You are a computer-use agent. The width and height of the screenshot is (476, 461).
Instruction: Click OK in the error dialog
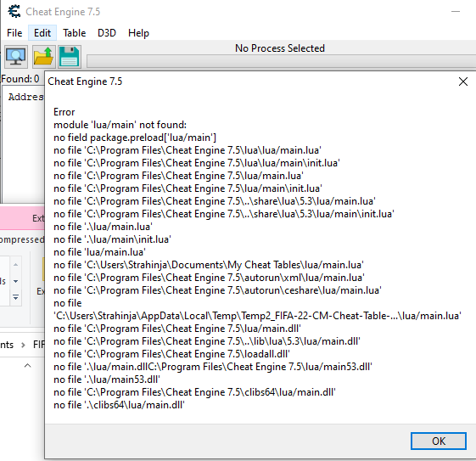coord(439,441)
